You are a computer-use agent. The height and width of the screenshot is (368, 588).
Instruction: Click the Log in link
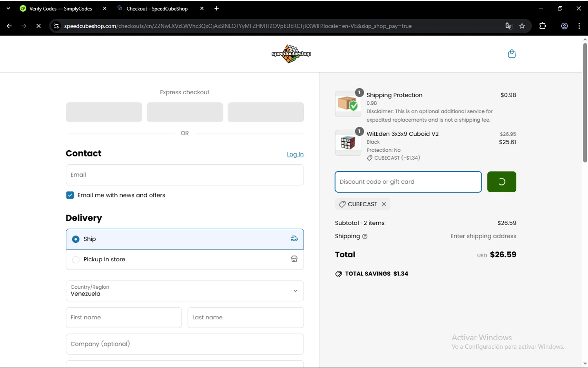(295, 155)
